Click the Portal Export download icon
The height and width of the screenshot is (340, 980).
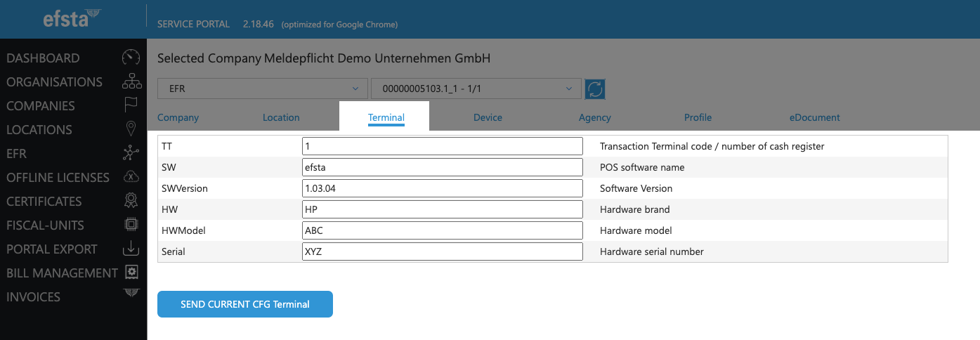pyautogui.click(x=131, y=249)
